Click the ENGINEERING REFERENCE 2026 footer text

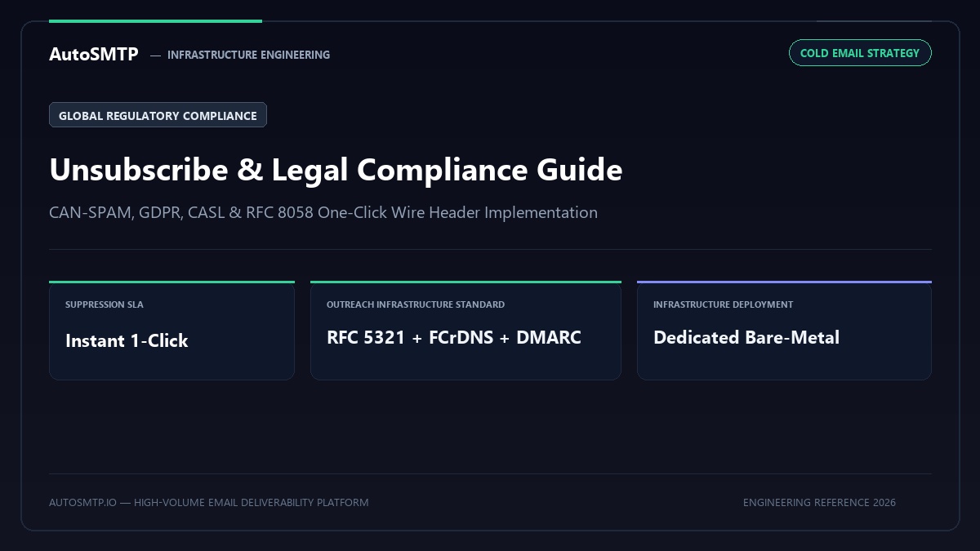[x=819, y=502]
